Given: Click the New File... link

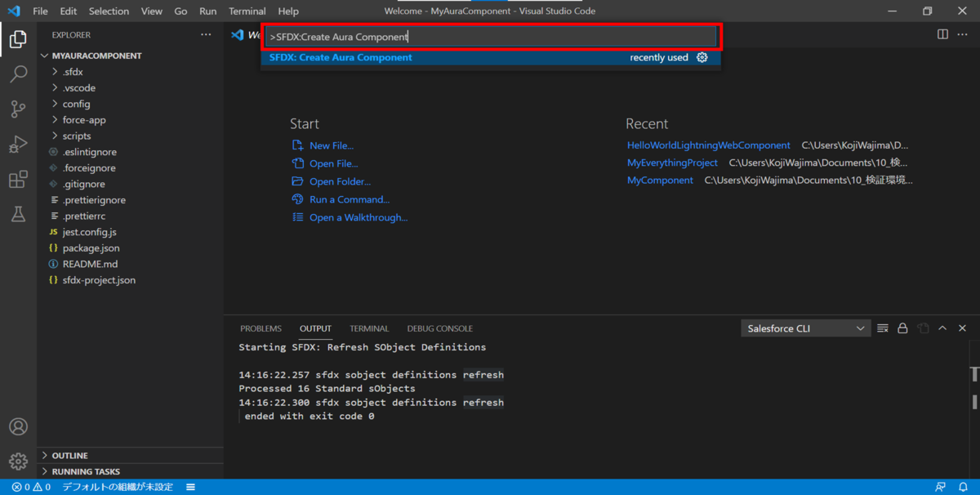Looking at the screenshot, I should tap(332, 145).
